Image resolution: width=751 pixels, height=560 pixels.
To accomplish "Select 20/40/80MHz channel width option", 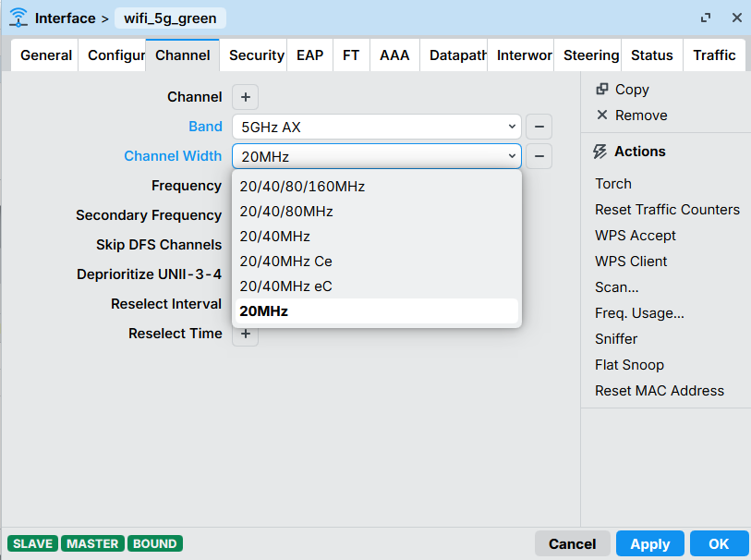I will coord(377,212).
